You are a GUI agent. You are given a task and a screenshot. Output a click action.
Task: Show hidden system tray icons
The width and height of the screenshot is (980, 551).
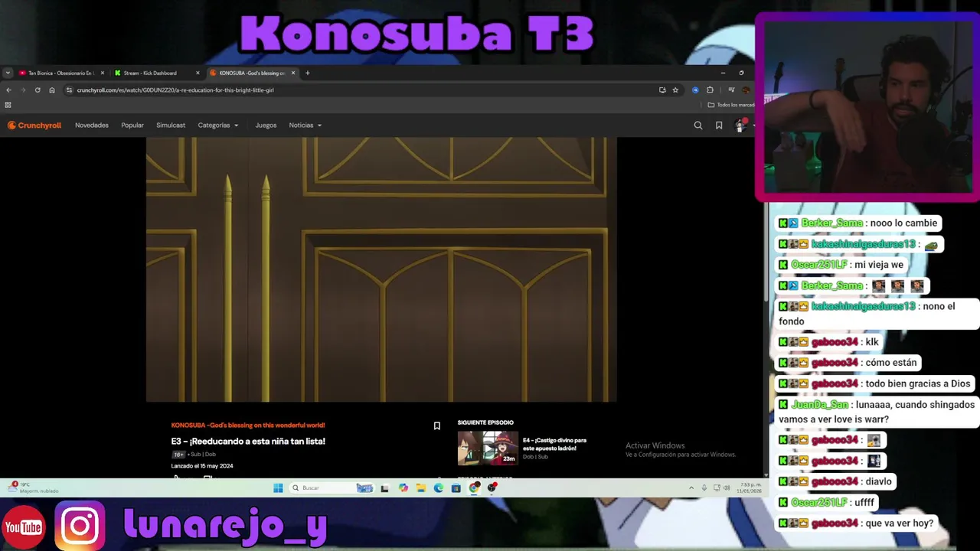point(691,487)
